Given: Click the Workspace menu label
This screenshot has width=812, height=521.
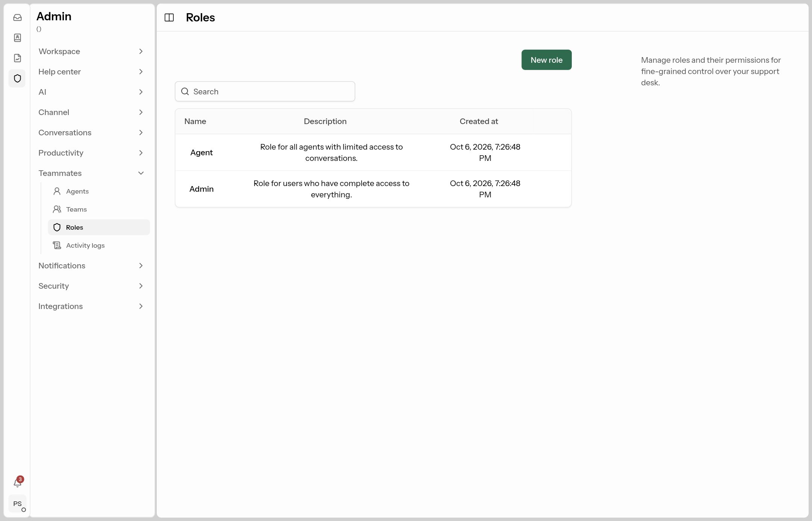Looking at the screenshot, I should (59, 51).
